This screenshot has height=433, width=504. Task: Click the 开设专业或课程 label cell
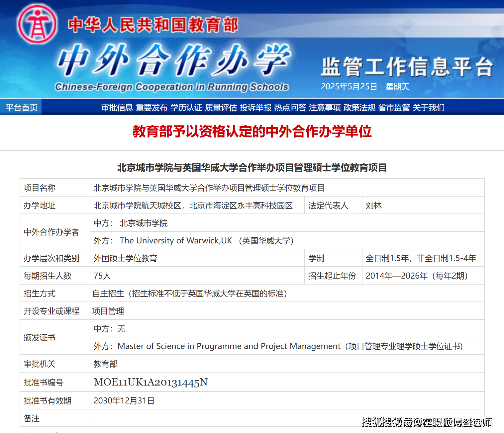tap(55, 311)
